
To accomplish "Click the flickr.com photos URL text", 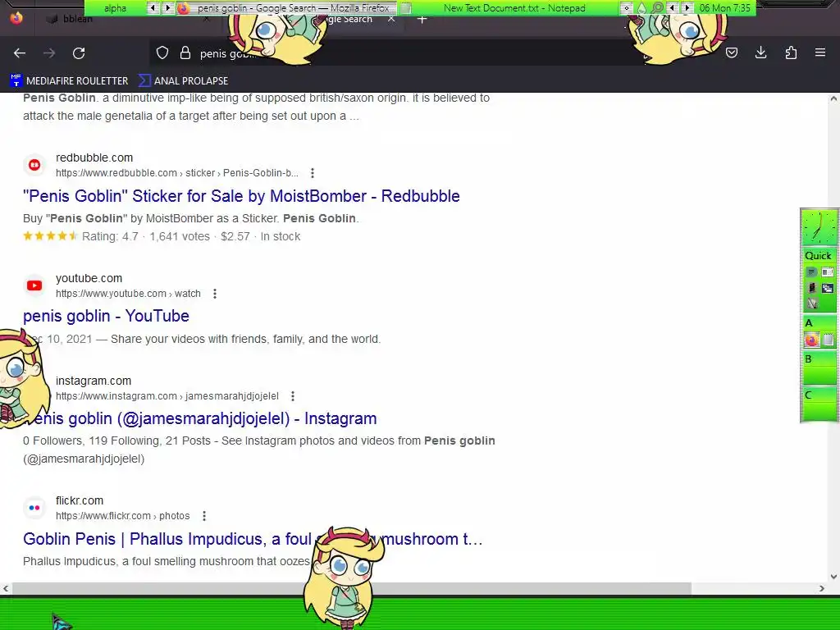I will coord(123,516).
